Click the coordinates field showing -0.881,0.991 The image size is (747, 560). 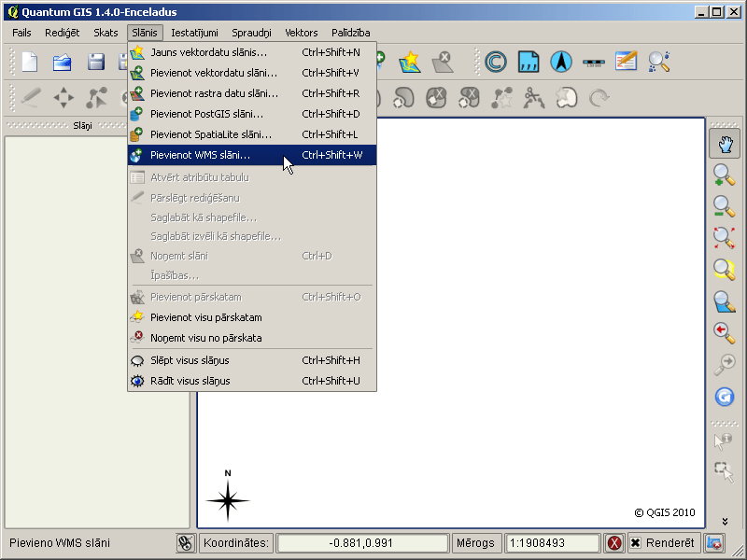click(x=361, y=543)
